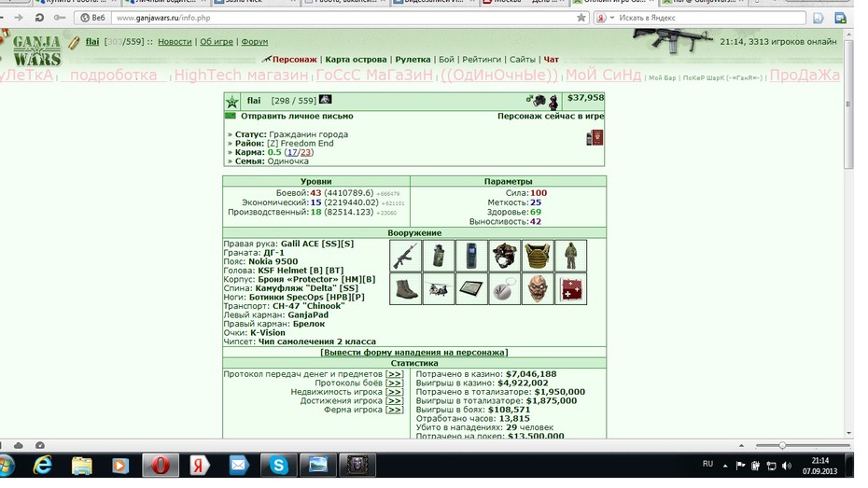
Task: Click the Yandex icon in the taskbar
Action: [x=200, y=466]
